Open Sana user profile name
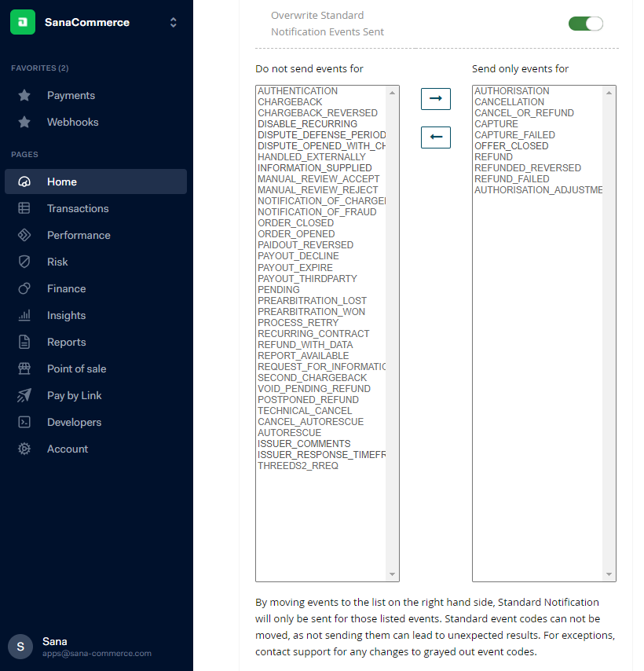The width and height of the screenshot is (644, 671). 55,641
